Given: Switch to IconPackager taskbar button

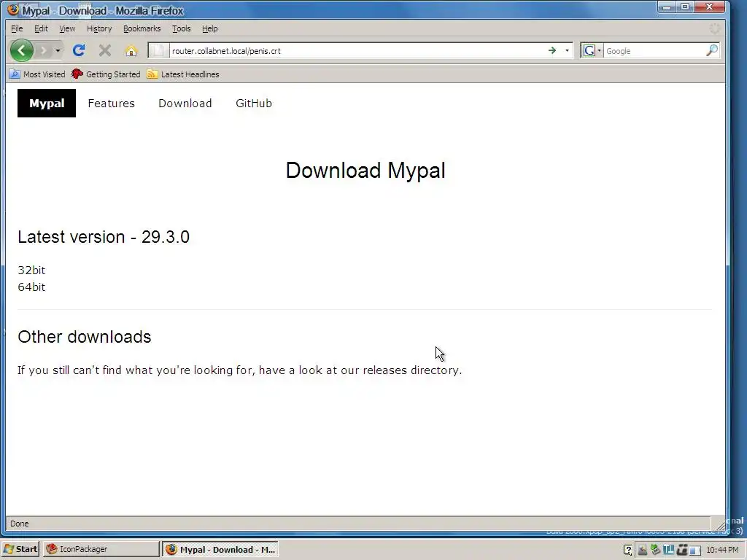Looking at the screenshot, I should coord(101,549).
